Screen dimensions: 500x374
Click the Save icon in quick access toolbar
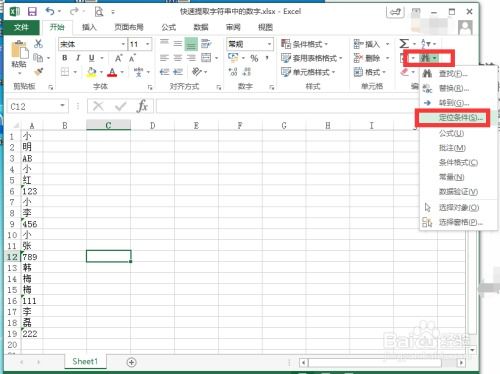click(32, 12)
